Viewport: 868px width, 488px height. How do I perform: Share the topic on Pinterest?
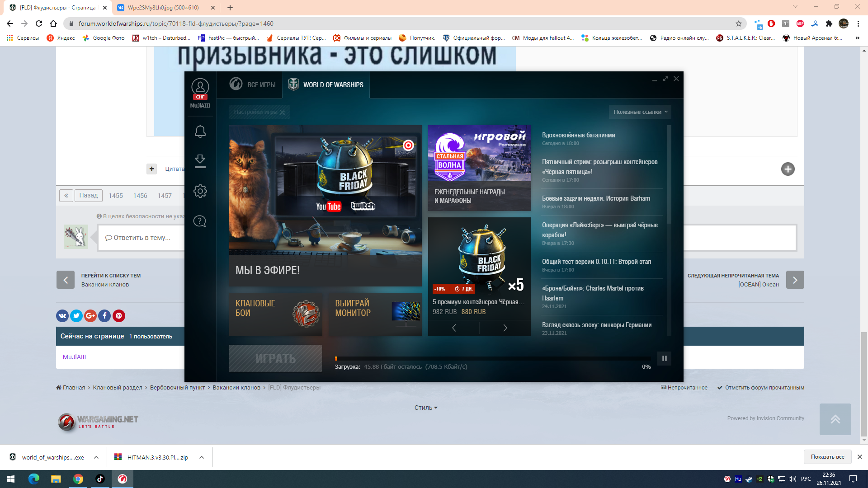pos(119,316)
